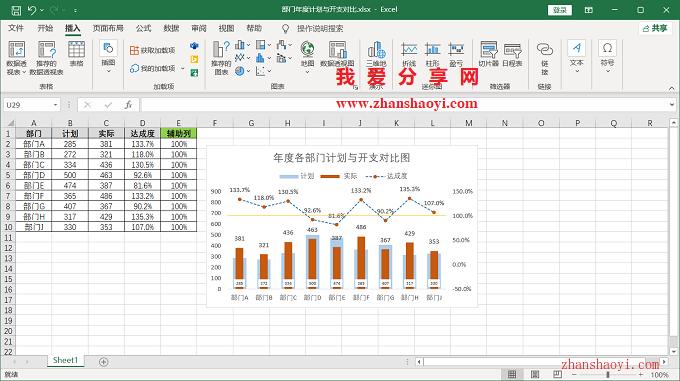Click the Name Box showing U29
The width and height of the screenshot is (680, 381).
(x=28, y=105)
